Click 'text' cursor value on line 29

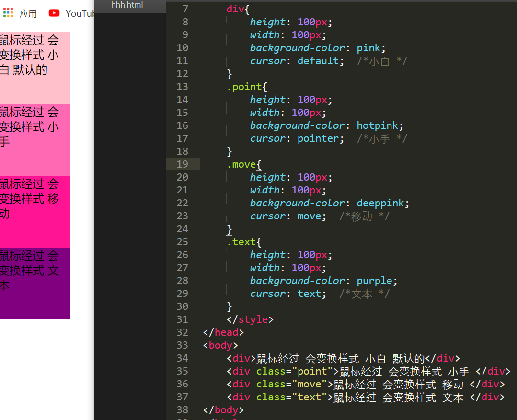[x=309, y=294]
